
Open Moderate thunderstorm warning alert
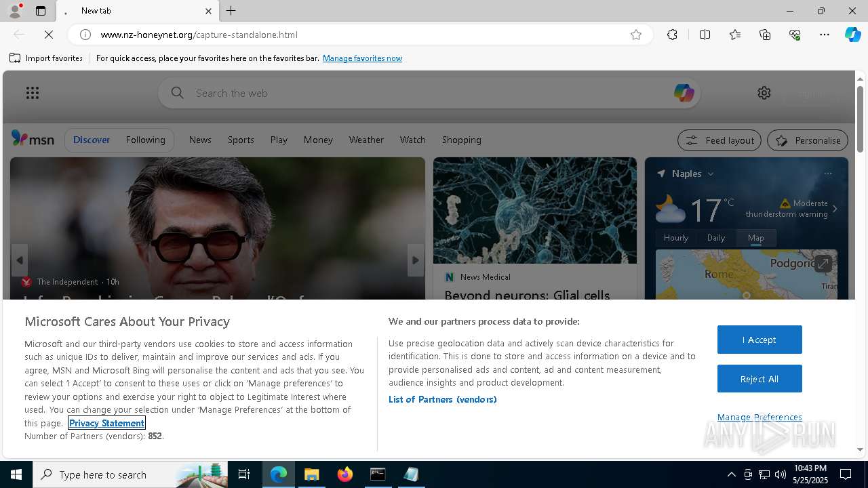coord(787,209)
